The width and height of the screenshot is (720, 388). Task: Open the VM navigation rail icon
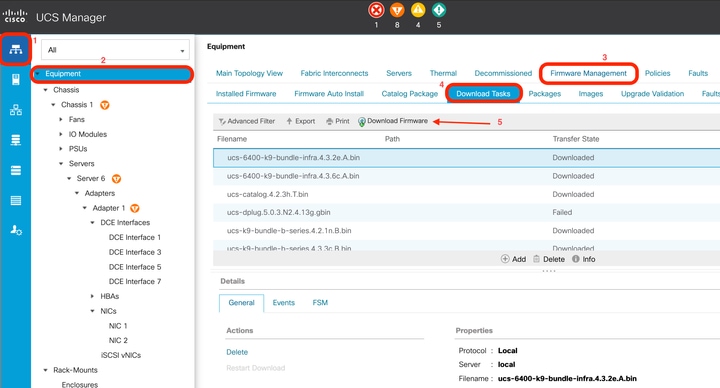click(x=16, y=170)
